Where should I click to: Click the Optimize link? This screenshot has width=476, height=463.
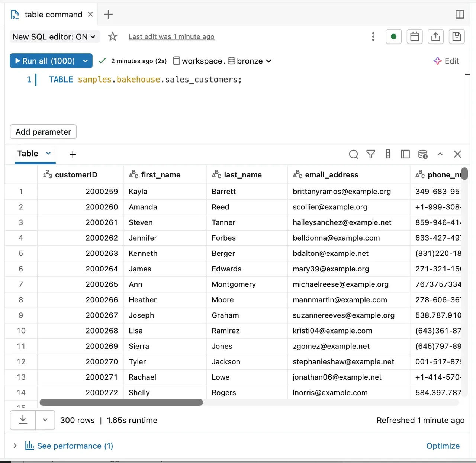coord(443,446)
